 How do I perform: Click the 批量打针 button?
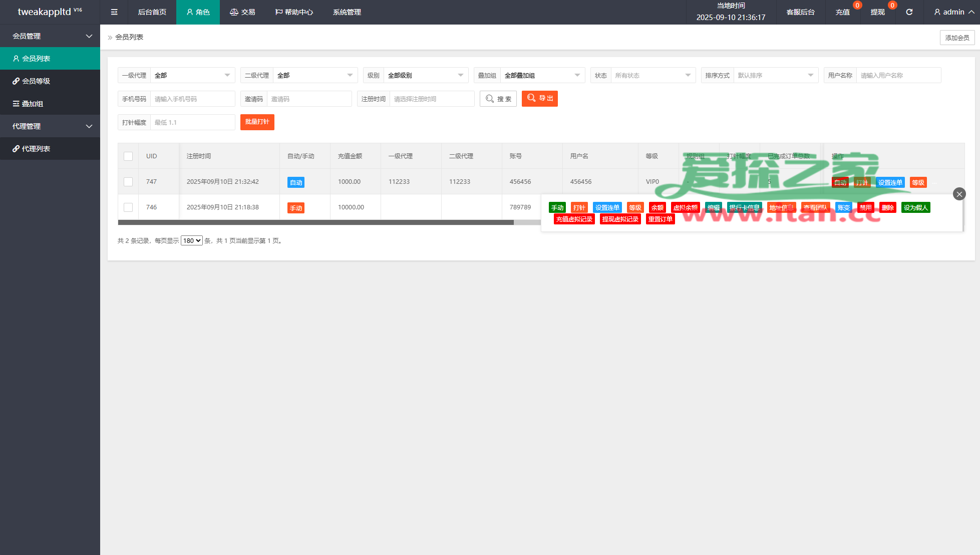coord(257,122)
